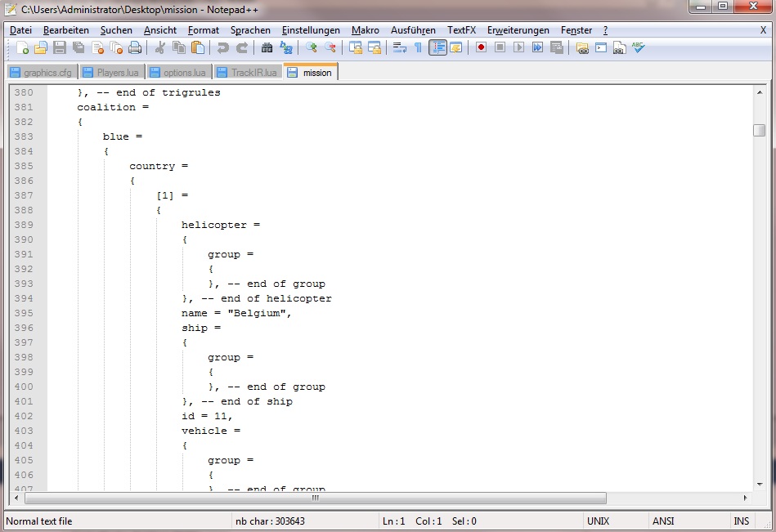This screenshot has width=776, height=532.
Task: Switch to the graphics.cfg tab
Action: (43, 72)
